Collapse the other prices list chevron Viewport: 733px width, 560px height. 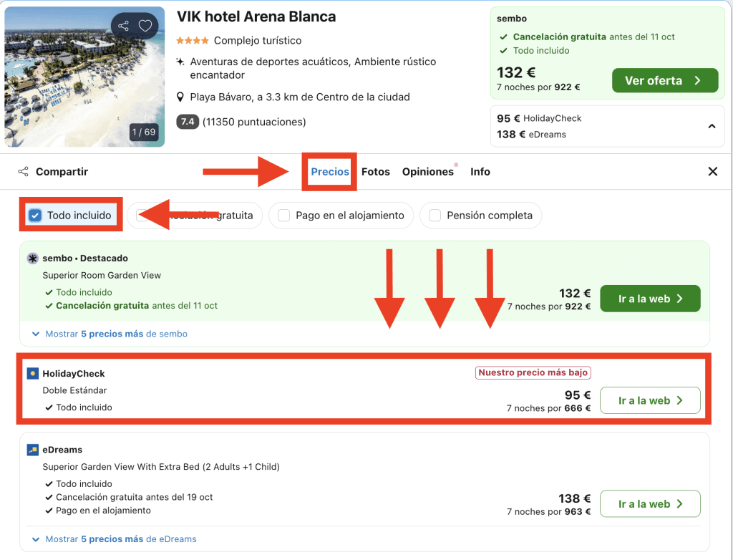[x=712, y=127]
